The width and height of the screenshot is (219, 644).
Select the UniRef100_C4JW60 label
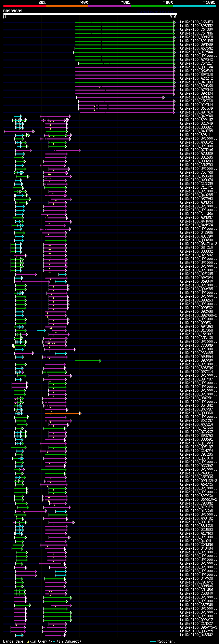pyautogui.click(x=196, y=214)
